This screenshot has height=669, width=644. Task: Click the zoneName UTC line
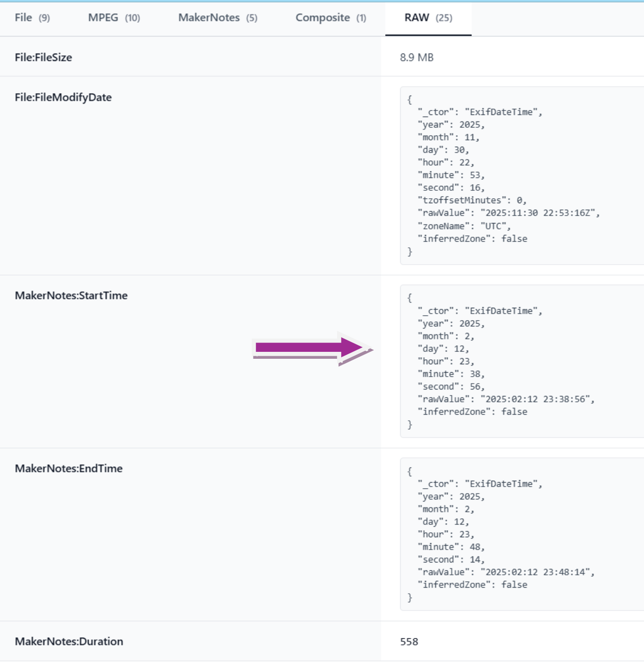point(464,226)
